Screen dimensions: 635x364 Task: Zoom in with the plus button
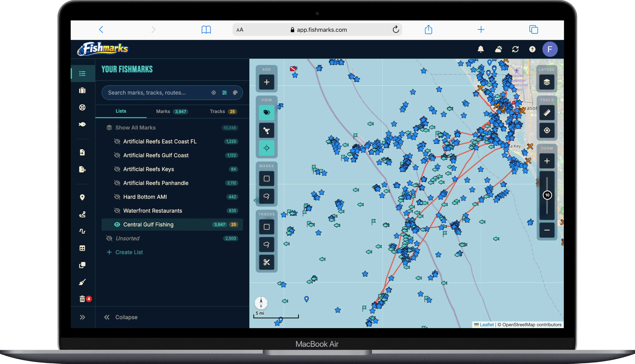(547, 161)
